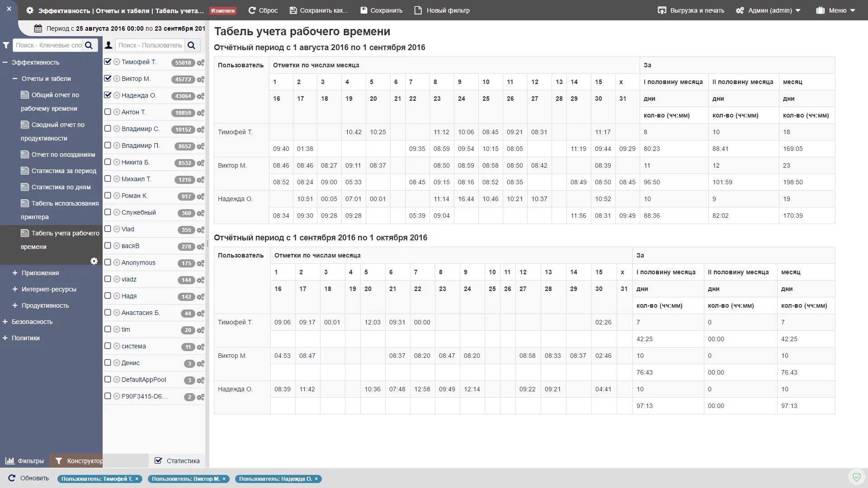Uncheck the Тимофей Т. user checkbox
This screenshot has width=868, height=488.
(x=108, y=62)
